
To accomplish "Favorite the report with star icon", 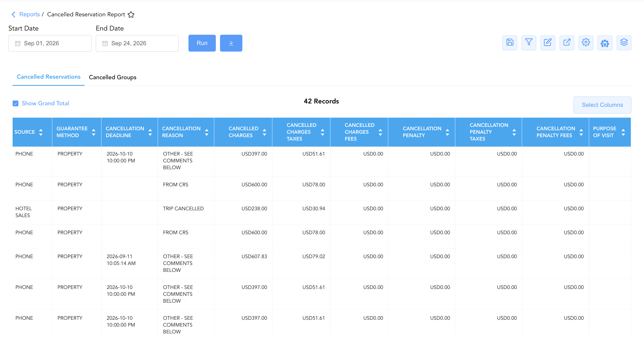I will pos(131,14).
